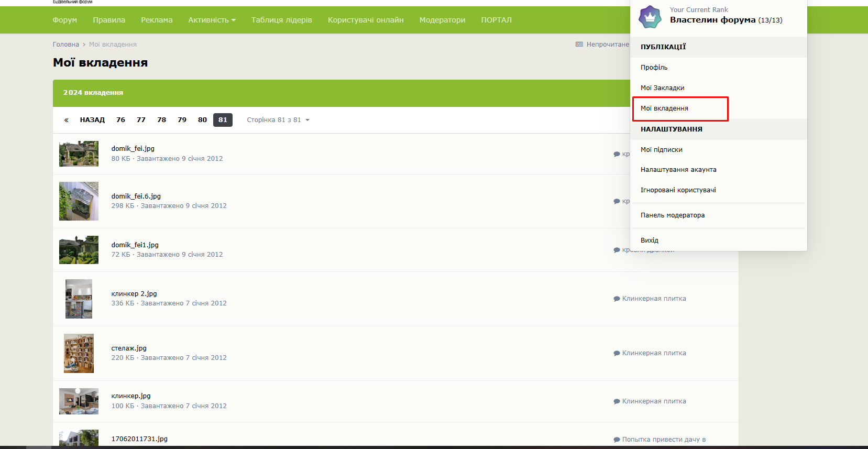This screenshot has width=868, height=449.
Task: Open the Клинкерная плитка topic link for клинкер.jpg
Action: [x=654, y=401]
